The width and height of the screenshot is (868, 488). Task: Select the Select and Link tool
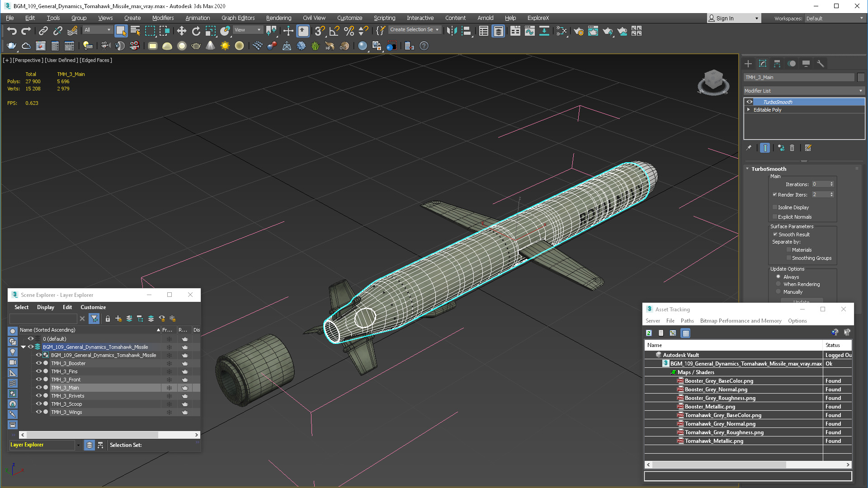[x=43, y=31]
